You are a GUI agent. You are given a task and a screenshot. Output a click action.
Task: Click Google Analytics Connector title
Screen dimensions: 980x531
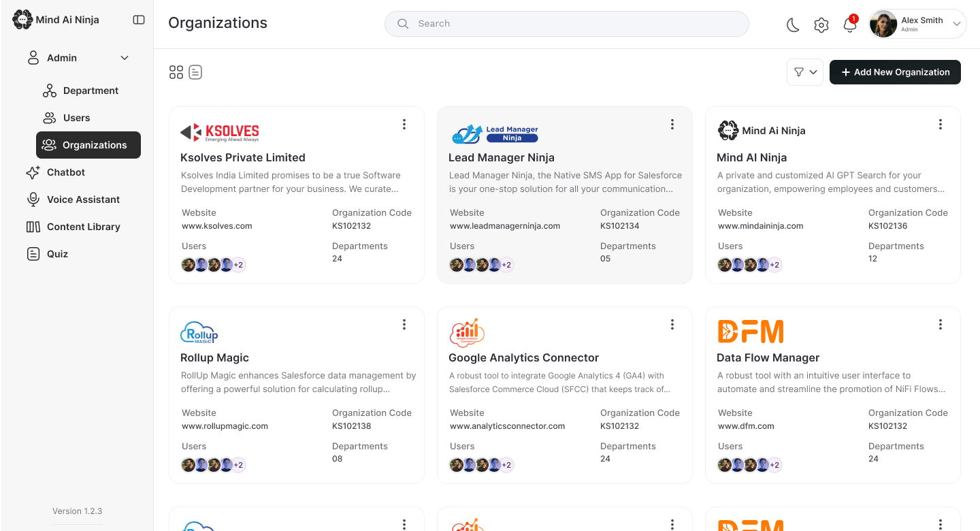tap(524, 357)
